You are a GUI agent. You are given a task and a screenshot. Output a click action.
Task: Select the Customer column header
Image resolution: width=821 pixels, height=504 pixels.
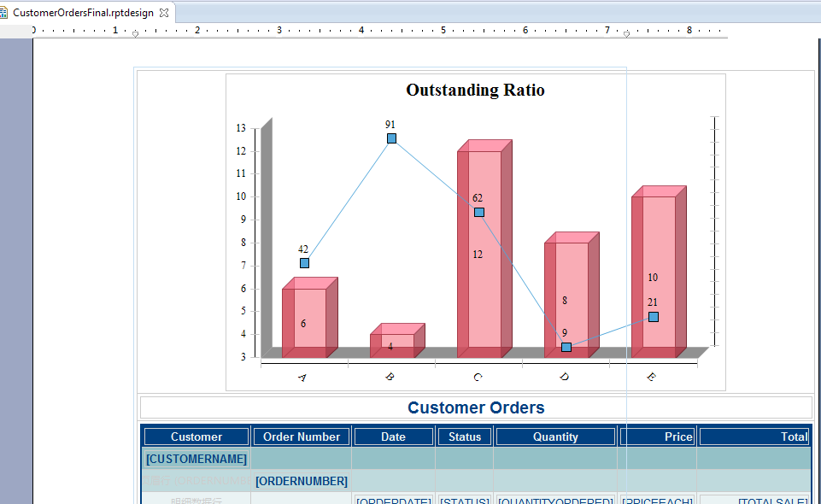[x=196, y=437]
